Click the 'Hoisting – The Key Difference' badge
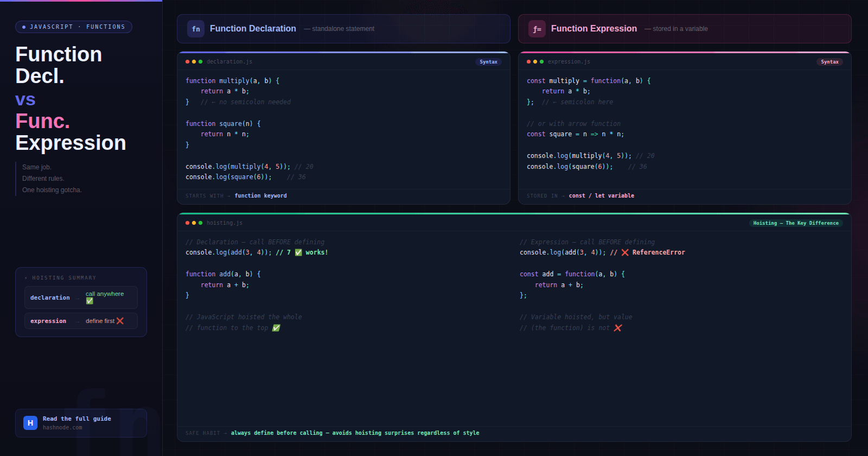The height and width of the screenshot is (456, 868). pos(795,223)
